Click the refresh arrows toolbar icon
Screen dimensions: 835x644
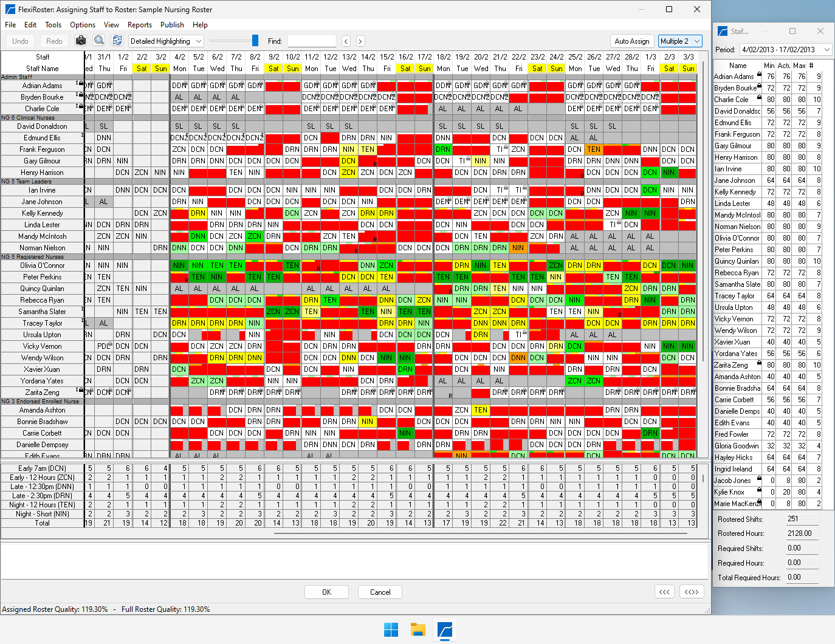pos(117,41)
